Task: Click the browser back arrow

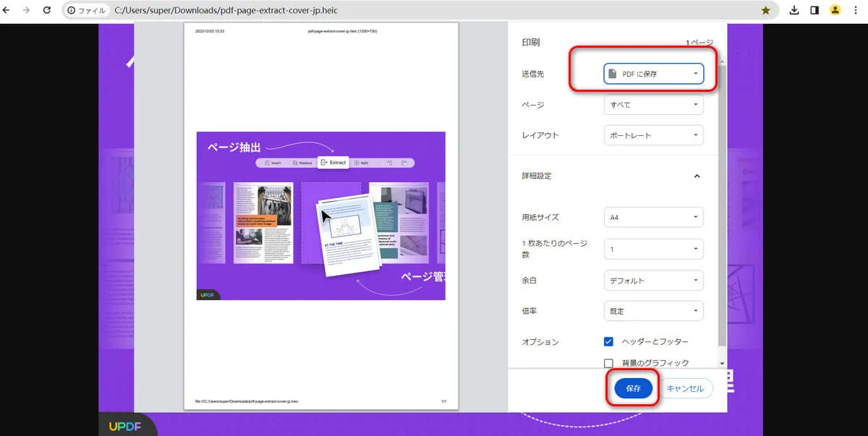Action: point(7,11)
